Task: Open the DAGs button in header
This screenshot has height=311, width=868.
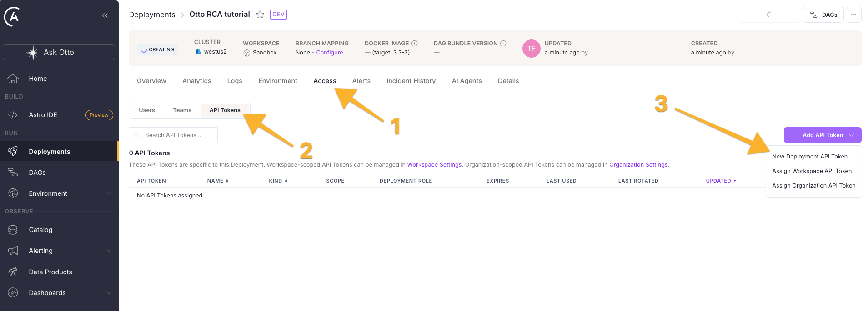Action: coord(823,15)
